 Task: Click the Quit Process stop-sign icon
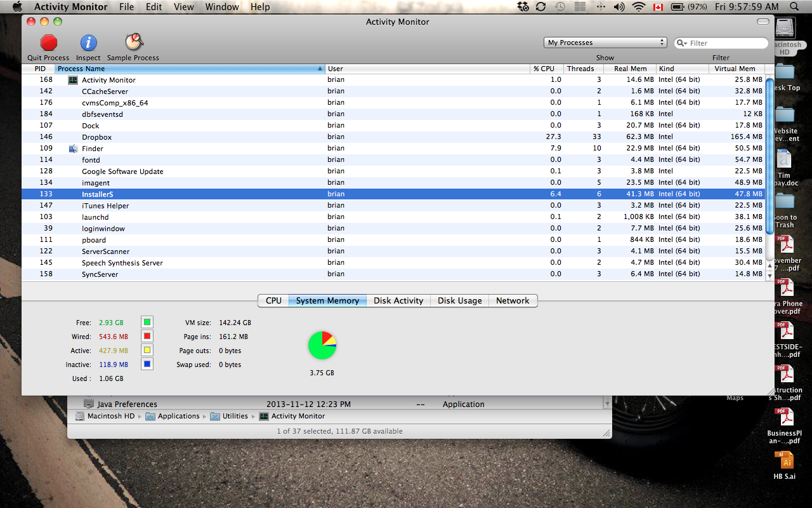49,43
